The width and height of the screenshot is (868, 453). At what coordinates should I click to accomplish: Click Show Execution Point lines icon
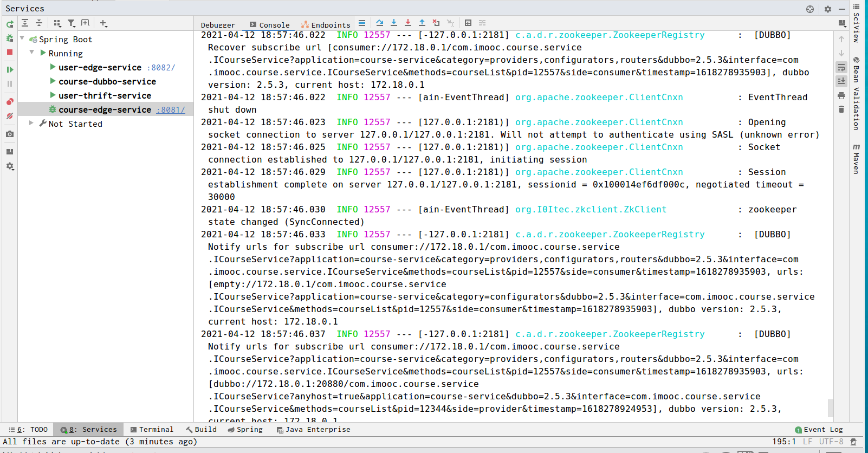tap(362, 23)
